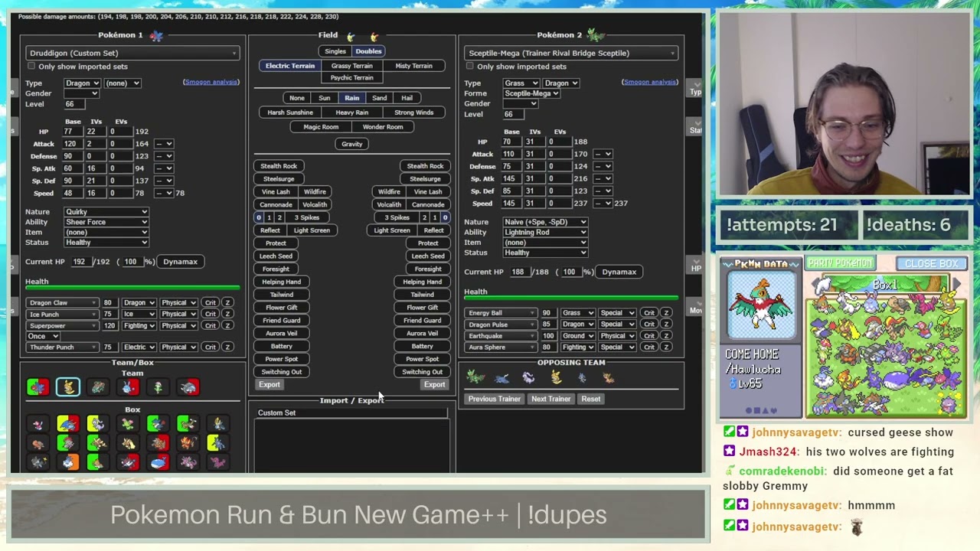Open Naive (+Spe, -SpD) nature dropdown
Viewport: 980px width, 551px height.
pyautogui.click(x=545, y=222)
